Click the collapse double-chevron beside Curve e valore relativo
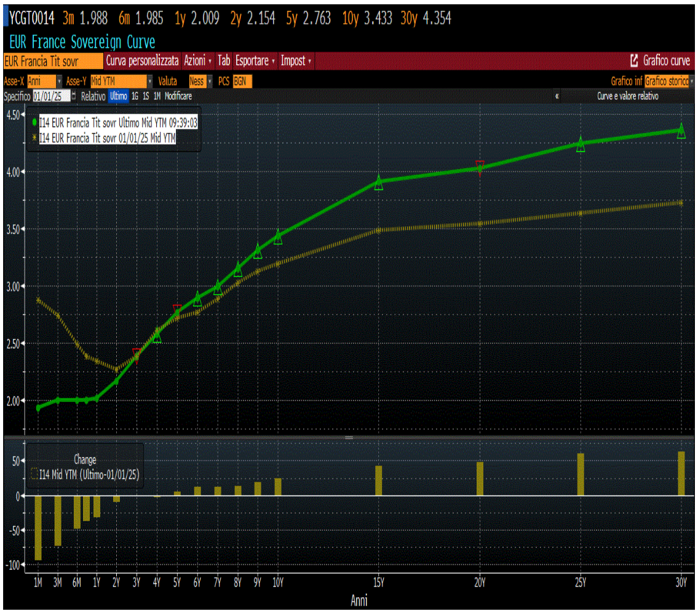The image size is (698, 616). tap(557, 96)
